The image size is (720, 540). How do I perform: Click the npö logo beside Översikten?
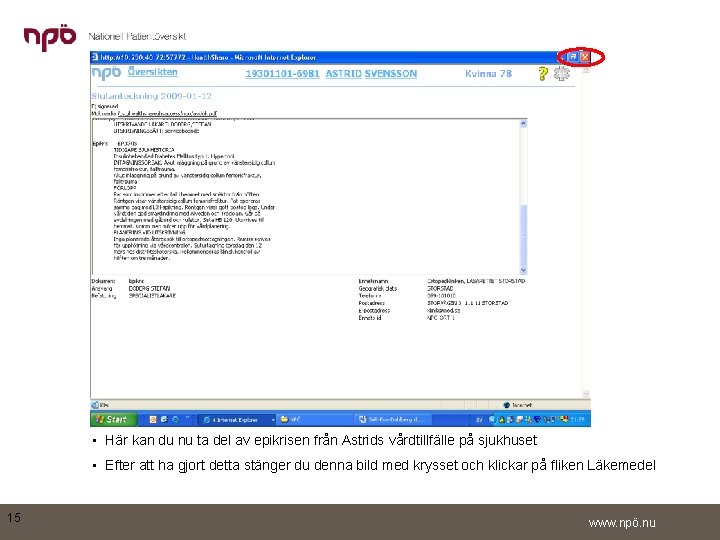coord(106,73)
